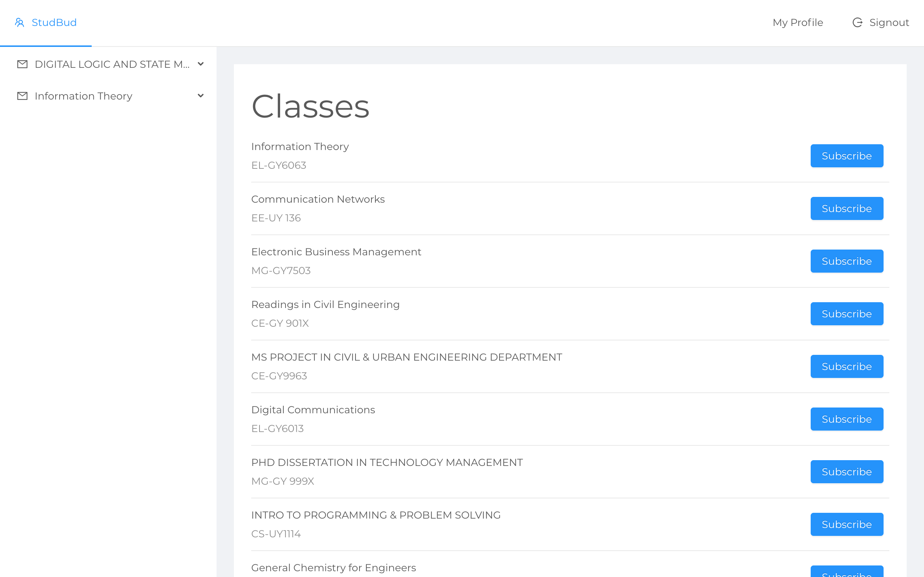Click the Signout arrow icon
Screen dimensions: 924x577
coord(857,22)
